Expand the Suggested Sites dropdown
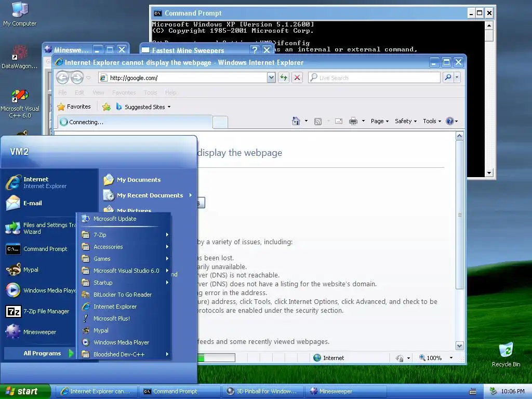The width and height of the screenshot is (532, 399). click(169, 107)
